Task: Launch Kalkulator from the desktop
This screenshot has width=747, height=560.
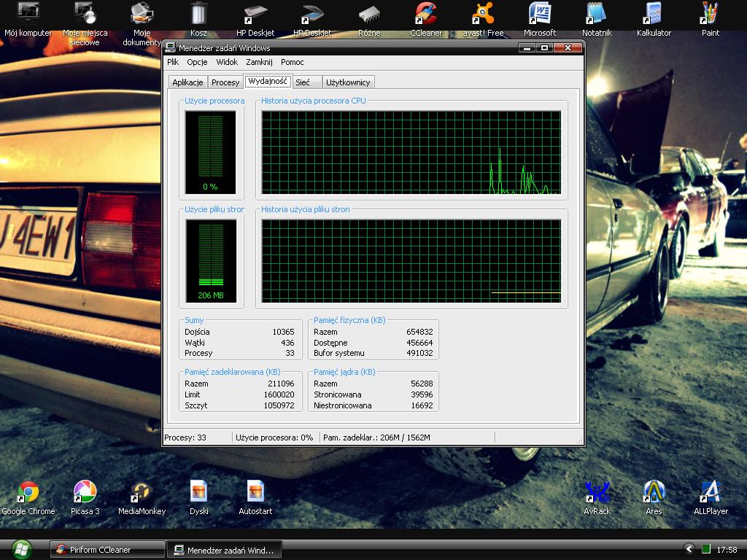Action: (653, 15)
